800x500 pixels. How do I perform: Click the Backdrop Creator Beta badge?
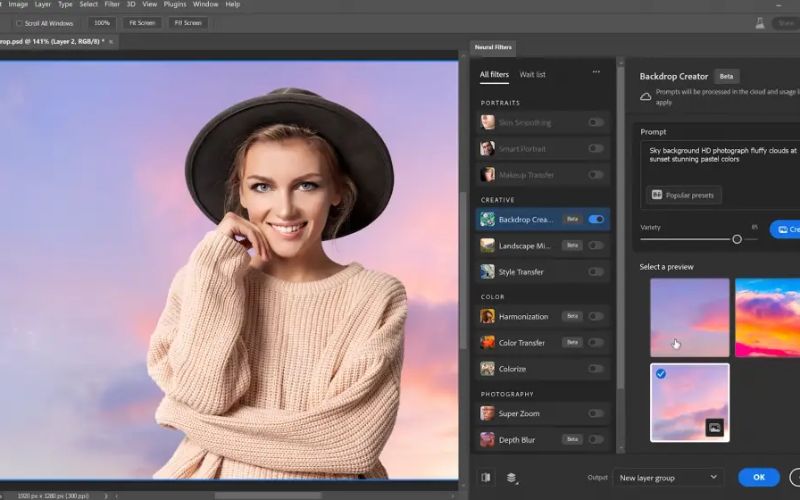[x=727, y=77]
